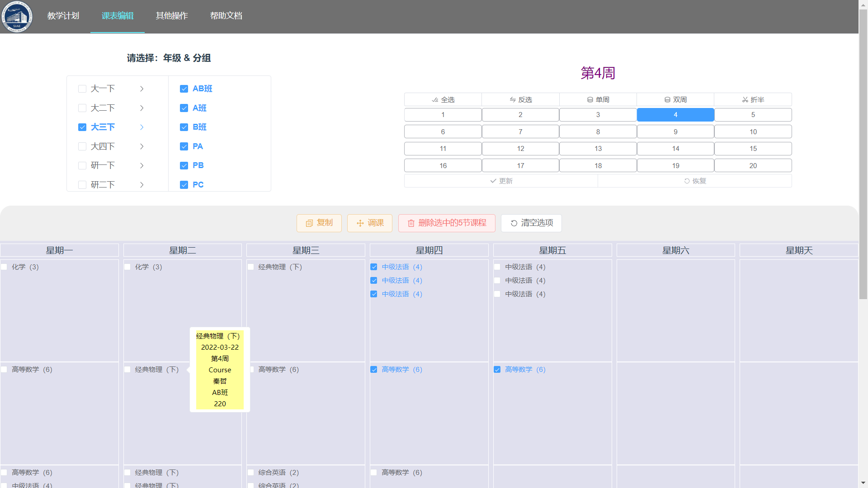Image resolution: width=868 pixels, height=488 pixels.
Task: Click the 清空选项 button
Action: coord(531,223)
